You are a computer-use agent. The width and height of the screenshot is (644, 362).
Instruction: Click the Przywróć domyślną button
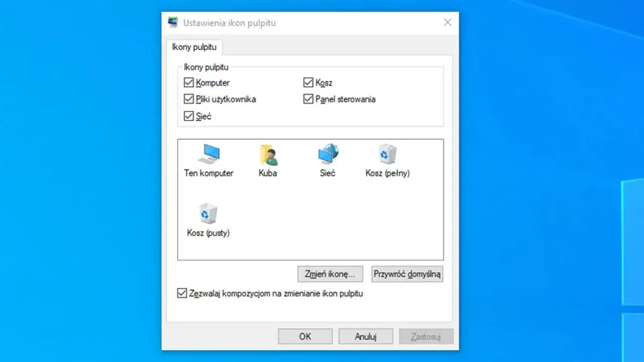[x=407, y=274]
